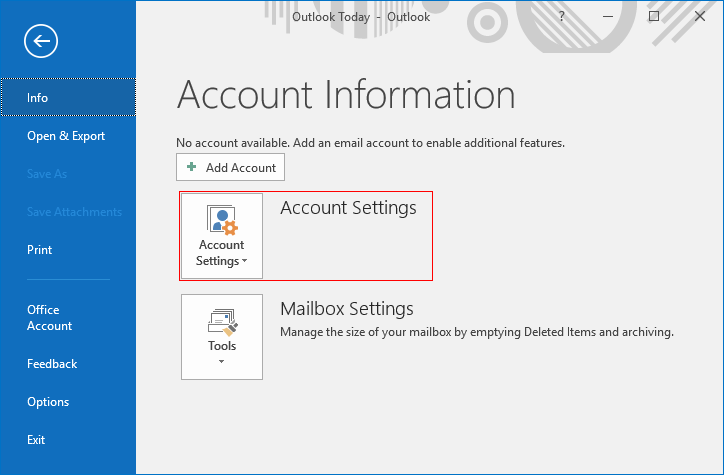Click the green plus icon on Add Account
The image size is (724, 475).
point(192,167)
